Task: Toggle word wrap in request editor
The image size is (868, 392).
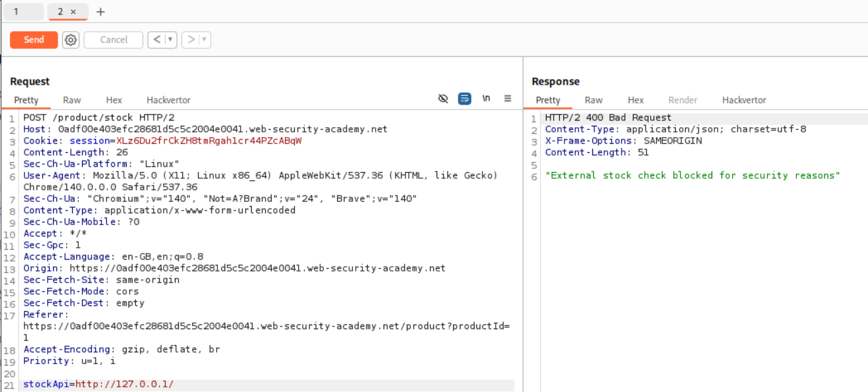Action: (464, 99)
